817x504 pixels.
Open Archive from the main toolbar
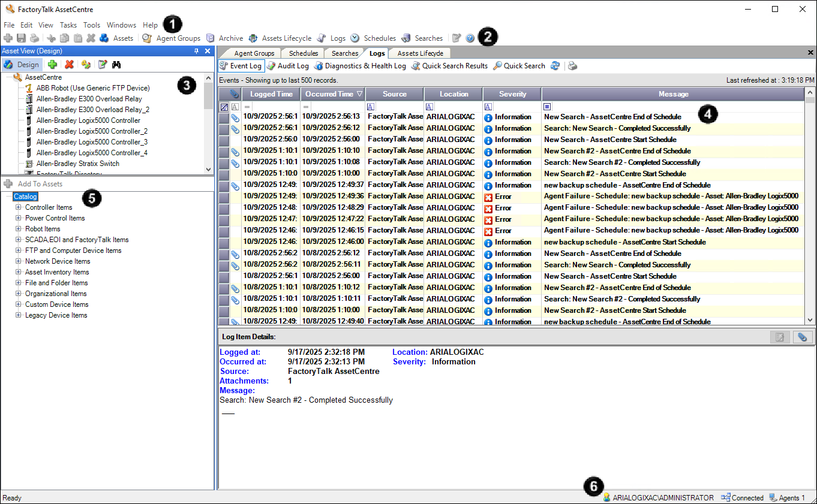[x=225, y=38]
